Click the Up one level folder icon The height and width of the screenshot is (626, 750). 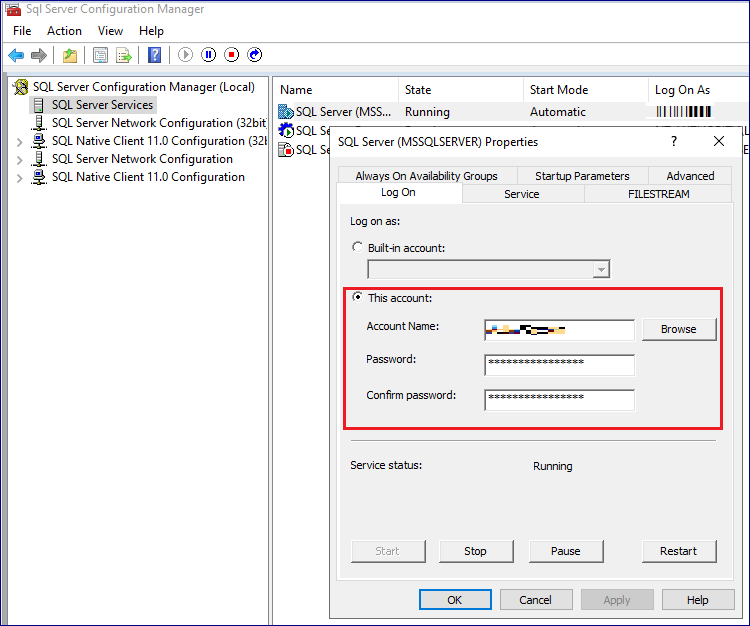pyautogui.click(x=70, y=55)
